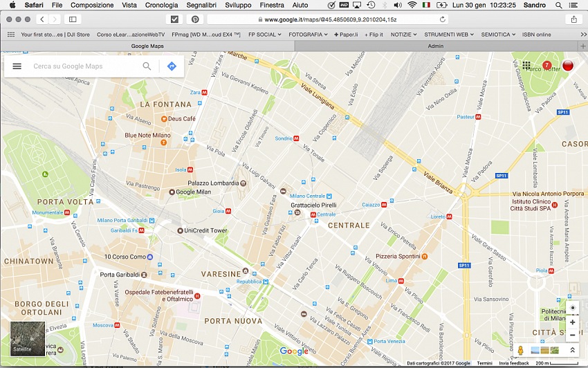The height and width of the screenshot is (368, 588).
Task: Open directions with the blue arrow icon
Action: click(172, 66)
